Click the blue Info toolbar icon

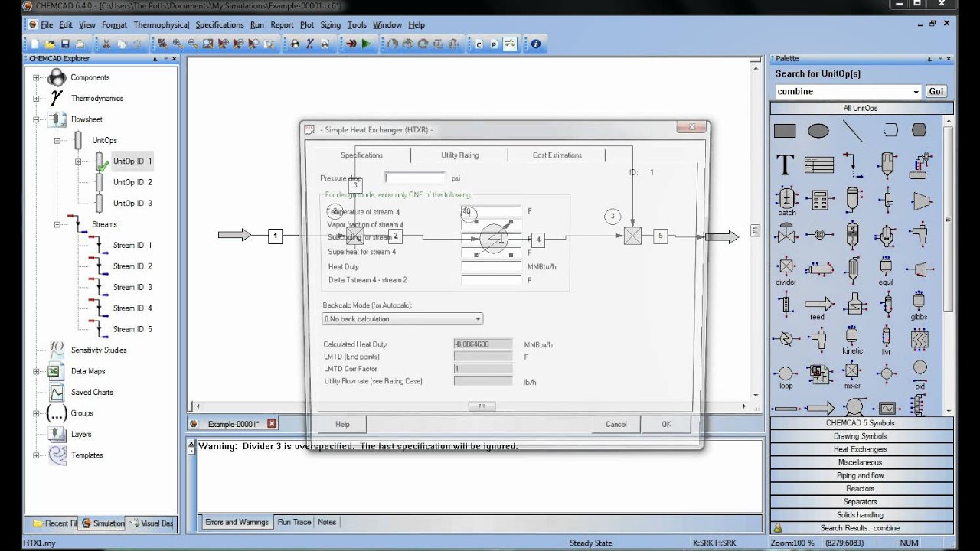[535, 44]
